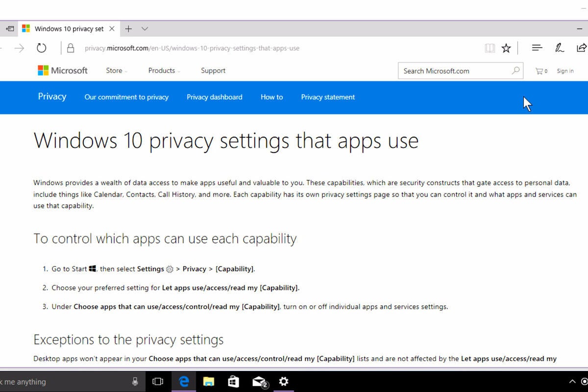
Task: Click the Edge refresh button
Action: 42,48
